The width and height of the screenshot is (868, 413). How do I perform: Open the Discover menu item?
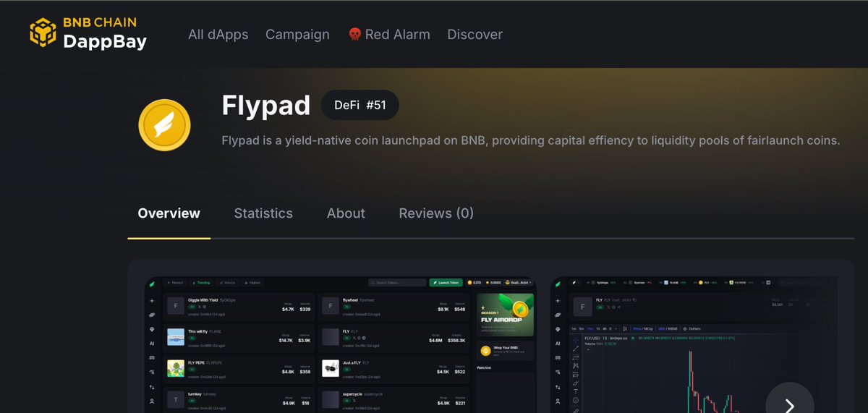coord(475,35)
